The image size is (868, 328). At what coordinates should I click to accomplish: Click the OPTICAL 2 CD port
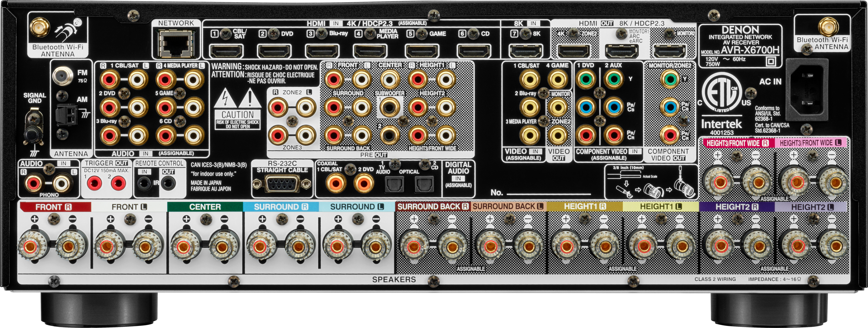424,184
